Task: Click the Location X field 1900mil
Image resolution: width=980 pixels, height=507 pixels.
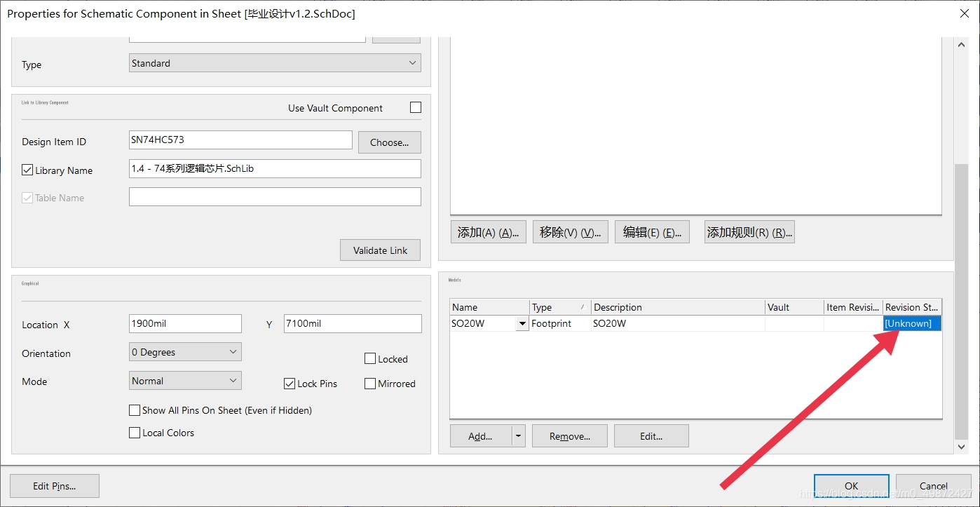Action: (185, 324)
